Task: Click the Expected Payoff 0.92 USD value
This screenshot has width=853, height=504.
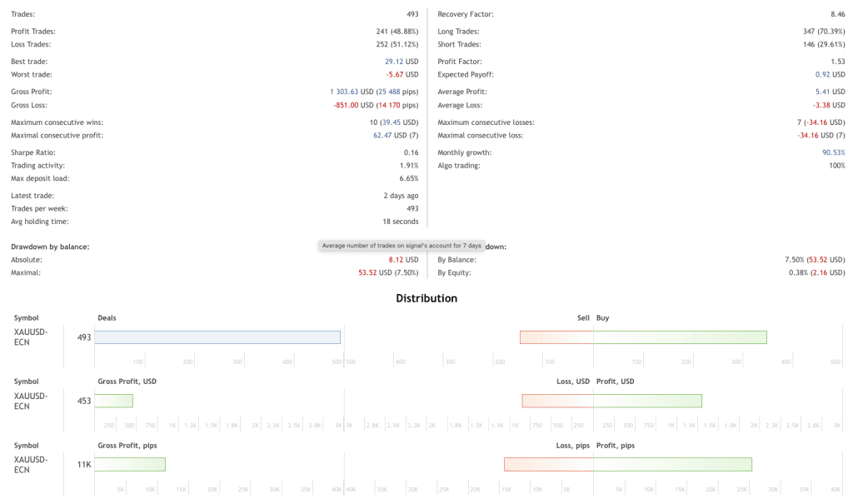Action: point(830,75)
